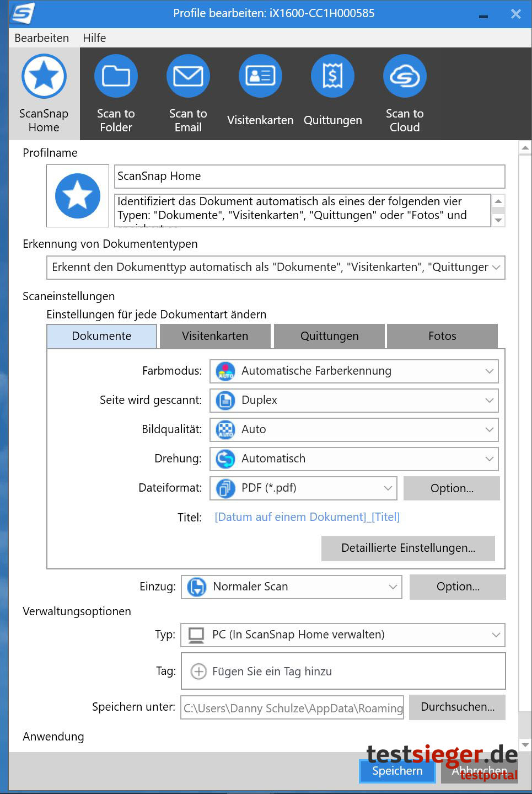This screenshot has width=532, height=794.
Task: Open the Hilfe menu
Action: [94, 38]
